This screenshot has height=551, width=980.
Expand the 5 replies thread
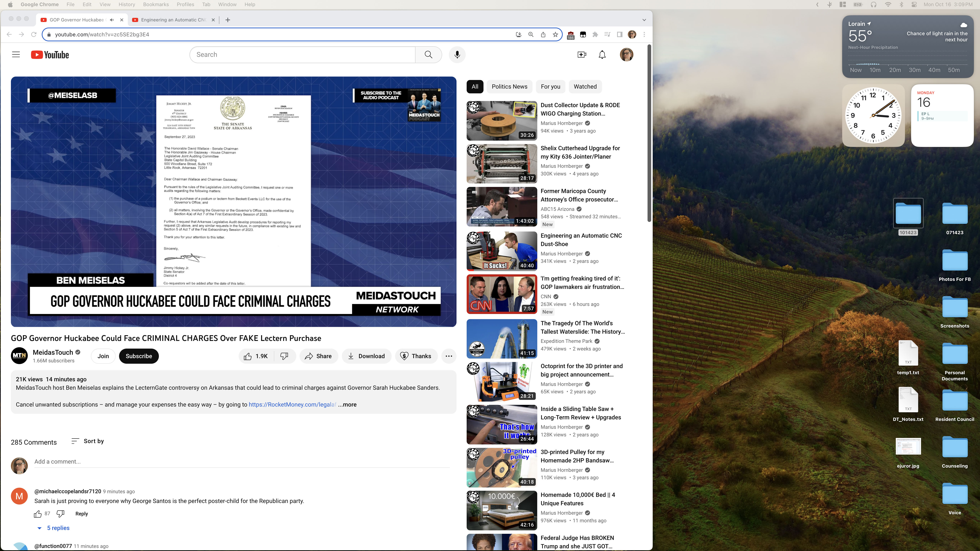coord(53,528)
